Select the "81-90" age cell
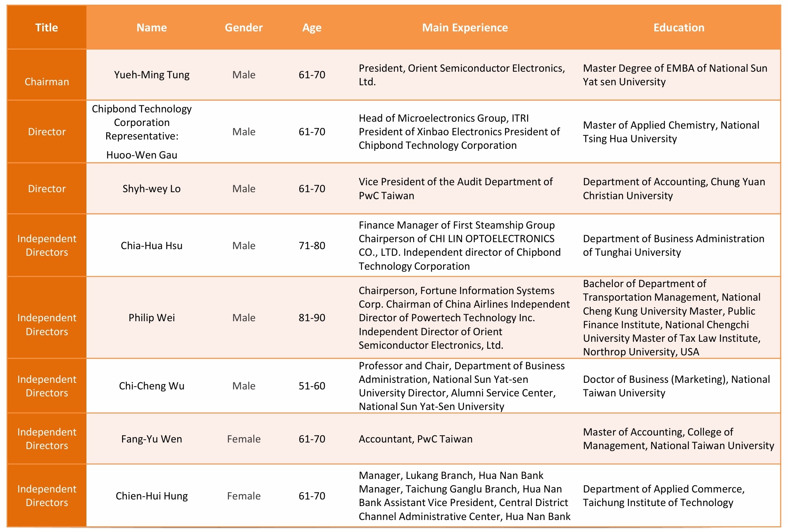 coord(312,318)
